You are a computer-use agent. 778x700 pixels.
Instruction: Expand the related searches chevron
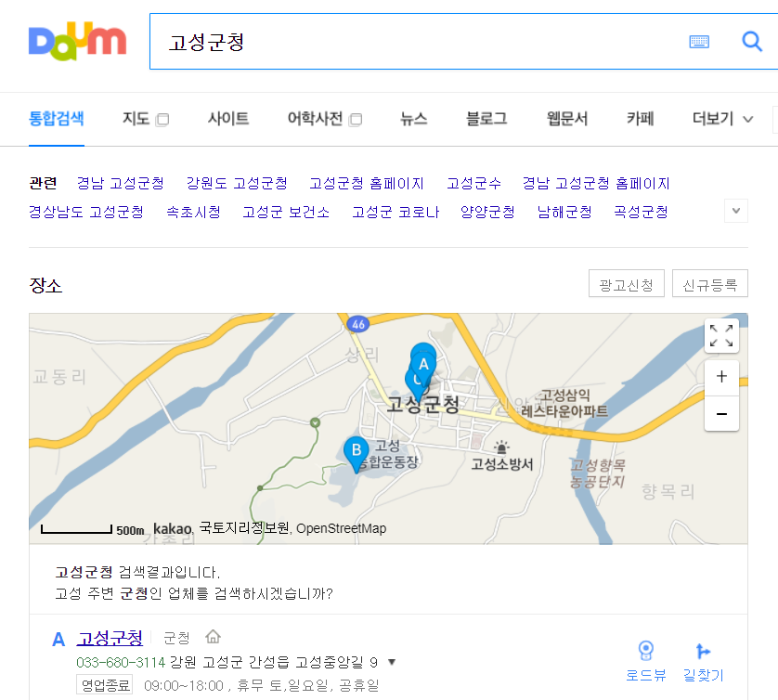[x=736, y=211]
